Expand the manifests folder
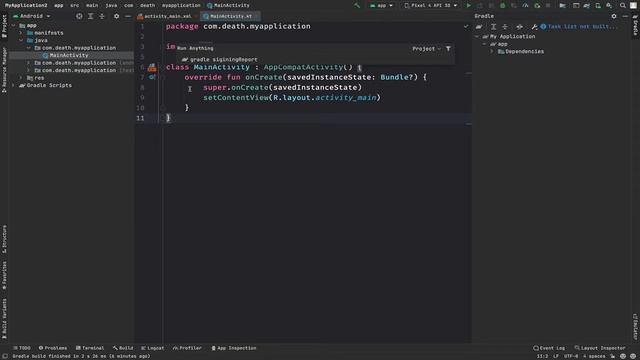The image size is (640, 360). coord(21,33)
